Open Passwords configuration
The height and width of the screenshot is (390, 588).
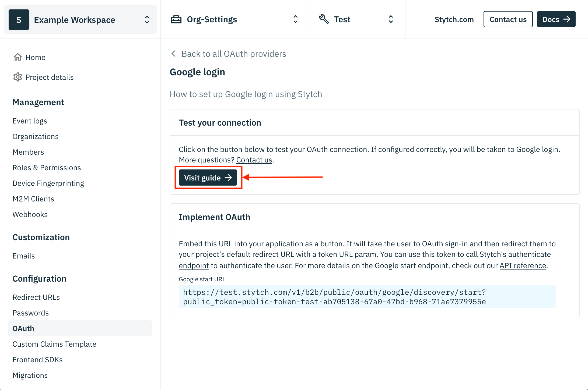[30, 313]
